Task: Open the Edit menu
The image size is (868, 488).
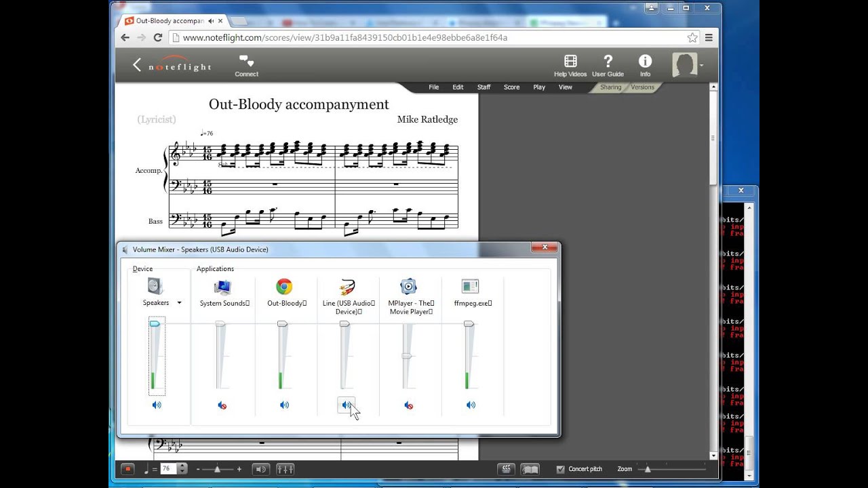Action: [458, 87]
